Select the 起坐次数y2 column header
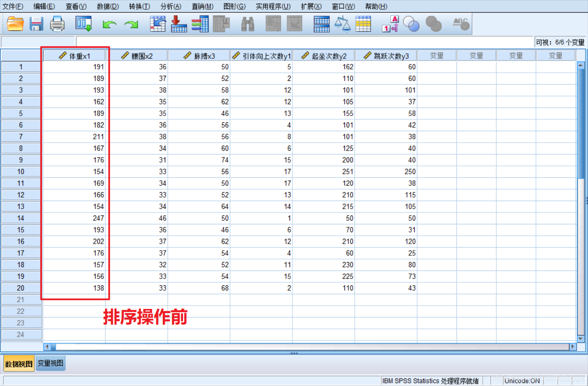The width and height of the screenshot is (588, 386). click(324, 55)
